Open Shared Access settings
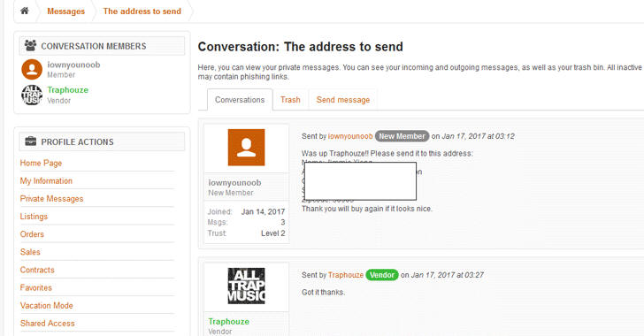Image resolution: width=644 pixels, height=336 pixels. click(x=47, y=324)
